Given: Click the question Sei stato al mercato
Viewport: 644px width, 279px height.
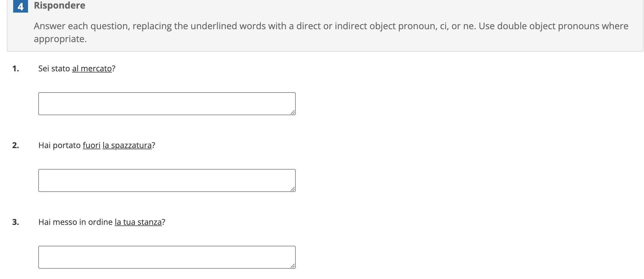Looking at the screenshot, I should (77, 68).
